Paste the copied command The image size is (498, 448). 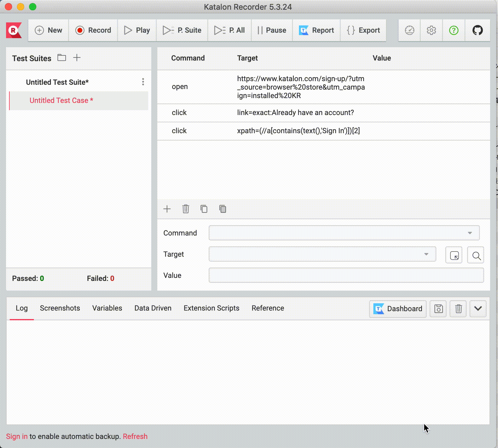[223, 209]
